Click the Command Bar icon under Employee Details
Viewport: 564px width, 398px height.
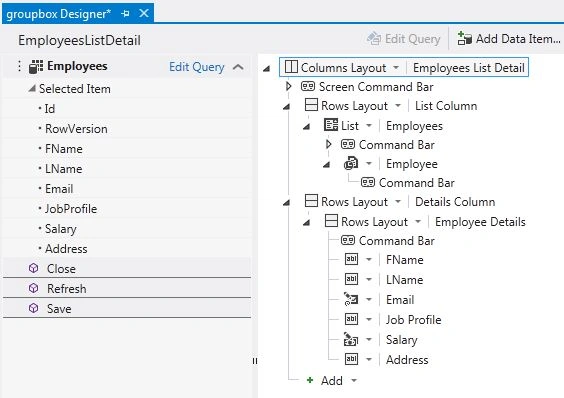[x=348, y=240]
